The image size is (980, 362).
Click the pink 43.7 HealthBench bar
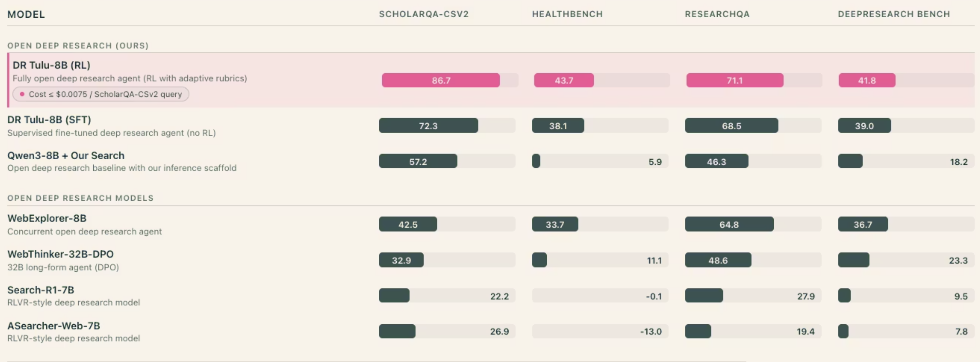pyautogui.click(x=563, y=80)
